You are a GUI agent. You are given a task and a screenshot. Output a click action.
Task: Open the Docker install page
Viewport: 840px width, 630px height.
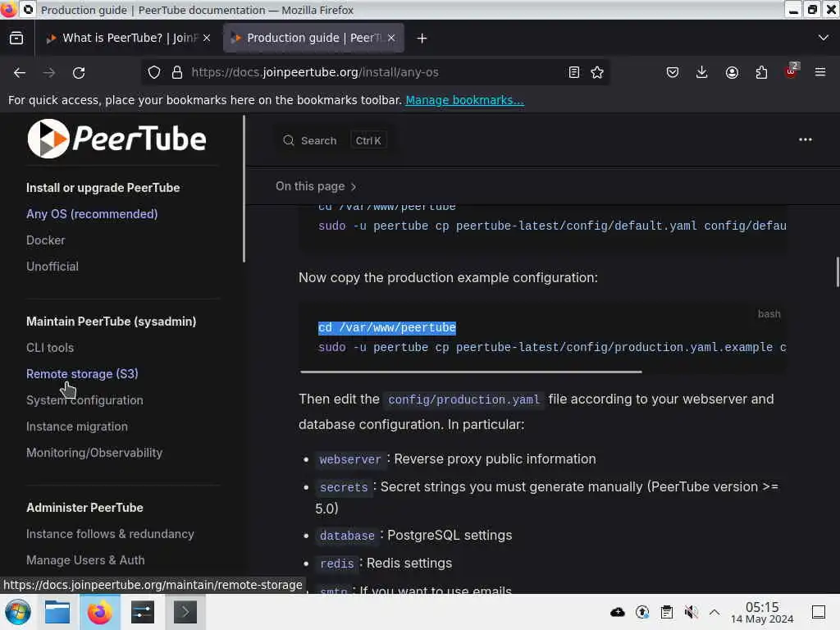coord(46,240)
